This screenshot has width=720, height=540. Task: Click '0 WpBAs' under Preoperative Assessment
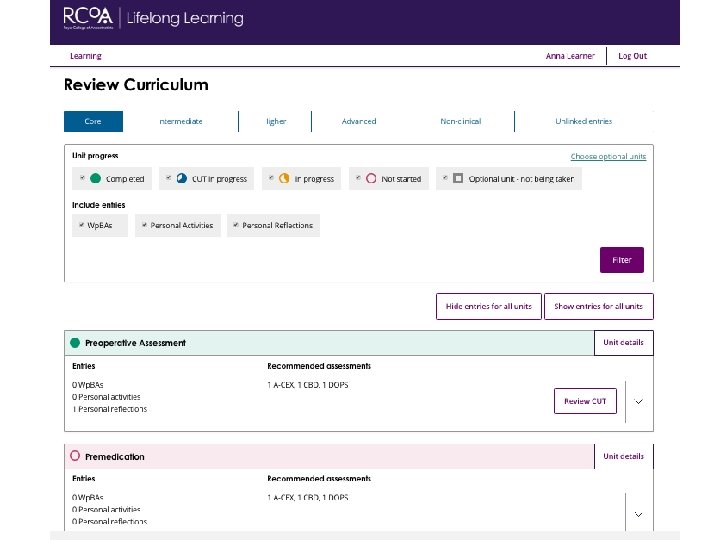[x=88, y=385]
